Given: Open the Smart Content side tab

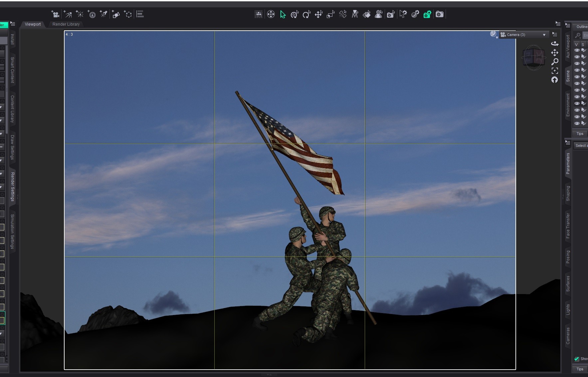Looking at the screenshot, I should [12, 70].
